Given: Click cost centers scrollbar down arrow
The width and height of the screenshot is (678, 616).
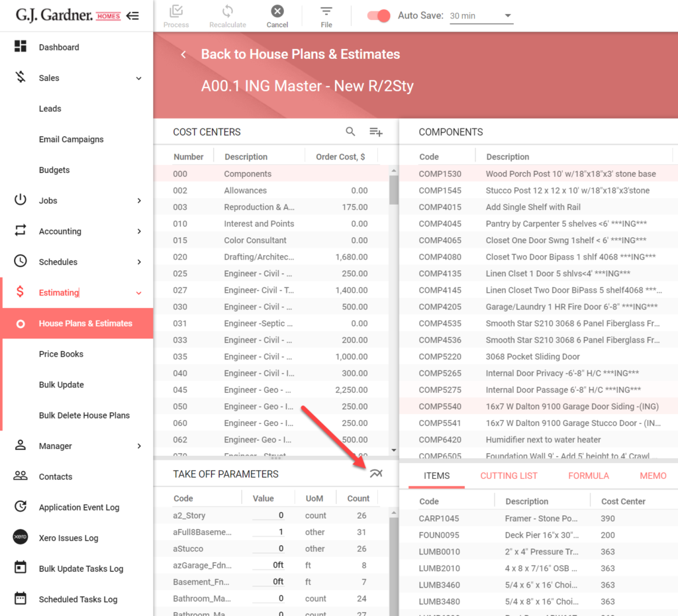Looking at the screenshot, I should pyautogui.click(x=393, y=450).
